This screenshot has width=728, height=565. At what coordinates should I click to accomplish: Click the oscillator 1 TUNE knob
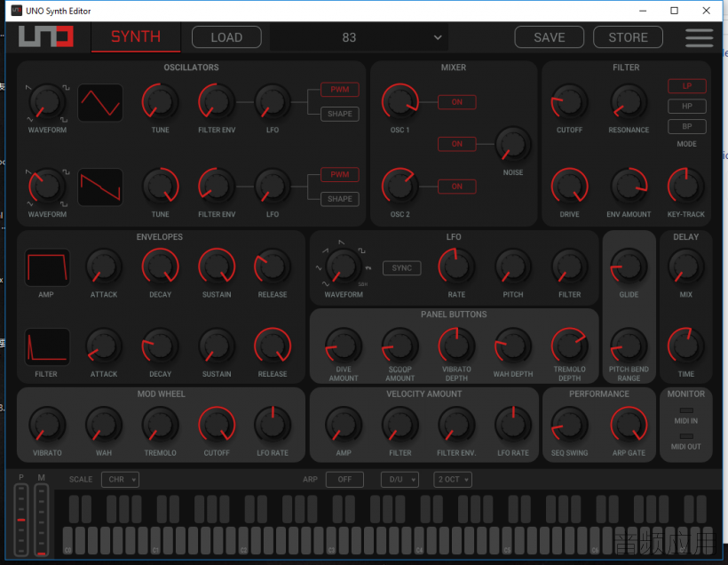160,102
